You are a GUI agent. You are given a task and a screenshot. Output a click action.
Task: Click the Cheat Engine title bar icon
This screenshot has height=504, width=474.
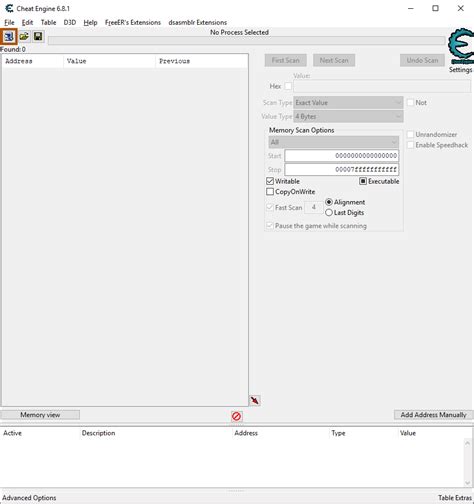(9, 8)
